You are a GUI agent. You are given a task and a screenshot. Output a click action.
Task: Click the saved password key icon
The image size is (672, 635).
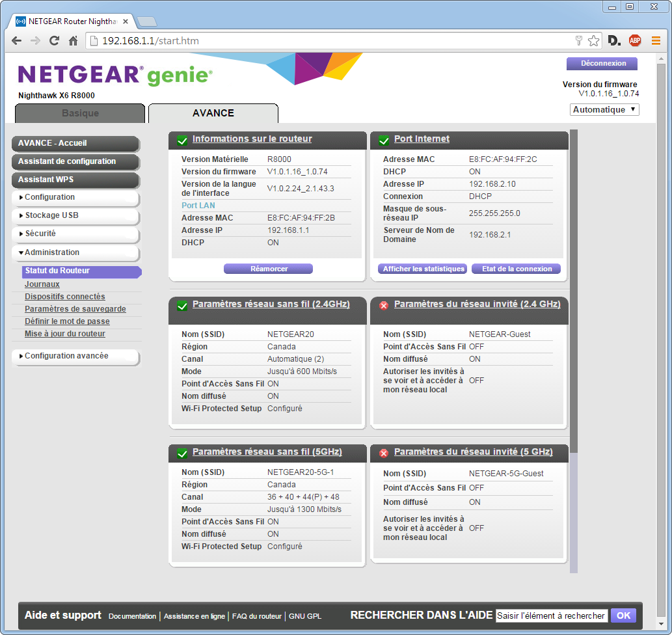click(578, 41)
